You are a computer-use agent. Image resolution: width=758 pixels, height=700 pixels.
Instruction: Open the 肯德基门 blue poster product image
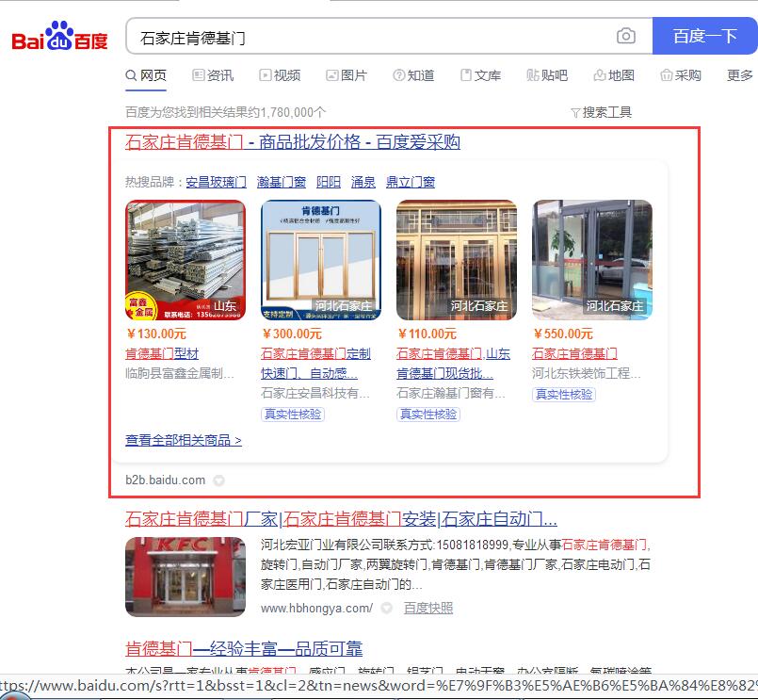[321, 260]
